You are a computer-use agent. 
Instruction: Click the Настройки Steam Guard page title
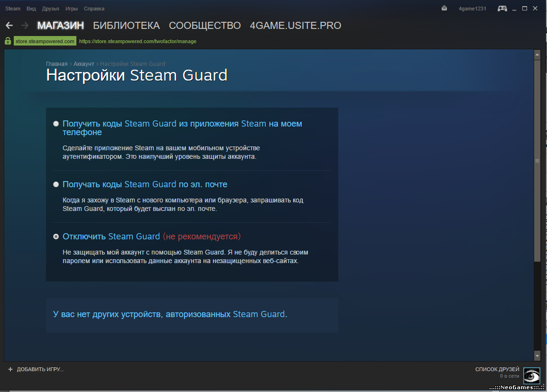pos(137,75)
